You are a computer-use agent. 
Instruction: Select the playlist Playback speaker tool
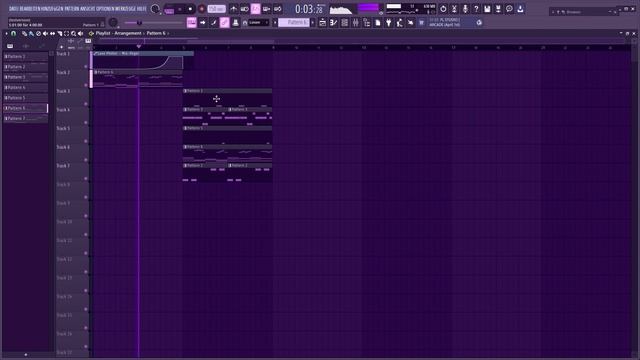80,33
